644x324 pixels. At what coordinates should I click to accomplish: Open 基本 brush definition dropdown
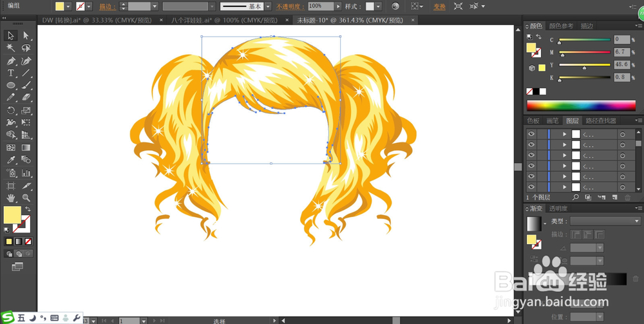[268, 6]
